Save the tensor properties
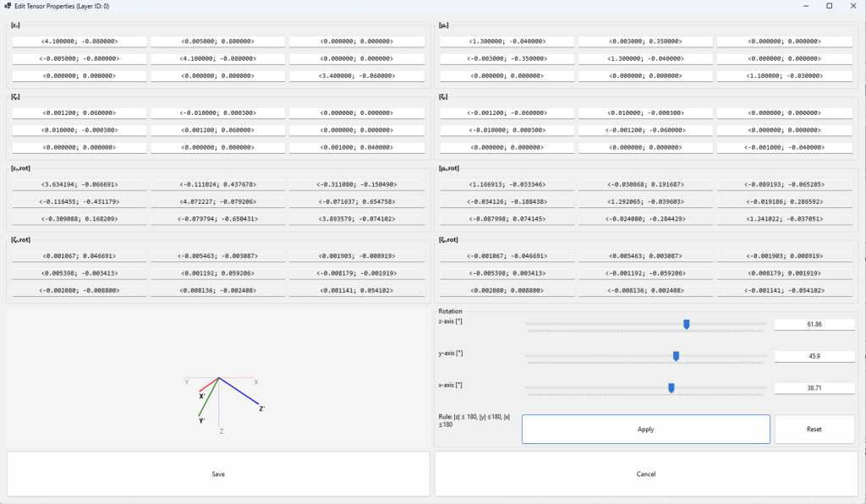The height and width of the screenshot is (504, 866). point(218,474)
